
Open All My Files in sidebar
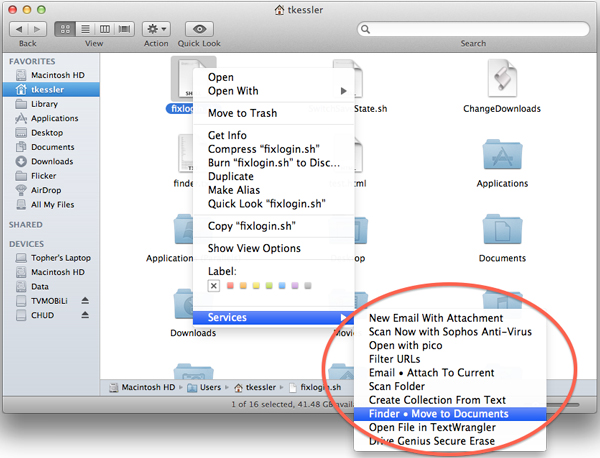pyautogui.click(x=51, y=205)
